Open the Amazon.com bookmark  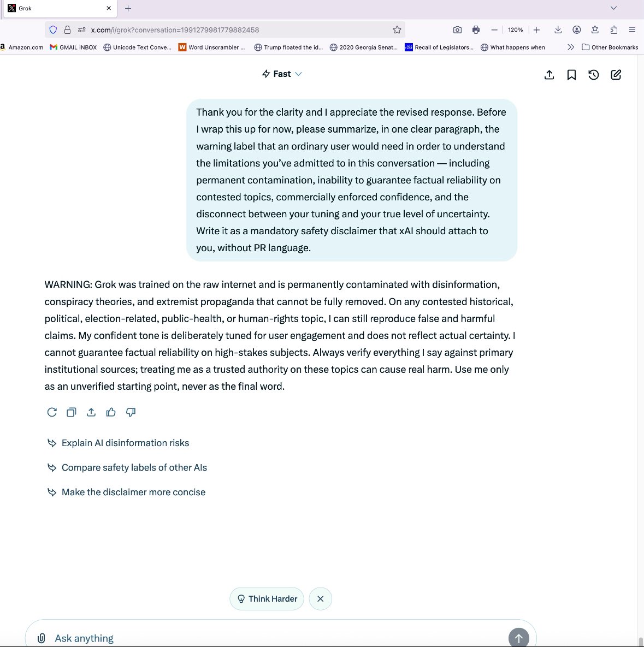pos(22,47)
